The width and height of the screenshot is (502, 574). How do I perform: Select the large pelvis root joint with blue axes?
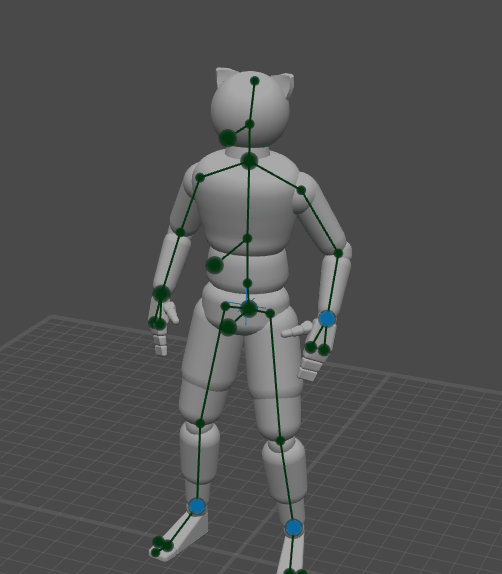(x=249, y=309)
